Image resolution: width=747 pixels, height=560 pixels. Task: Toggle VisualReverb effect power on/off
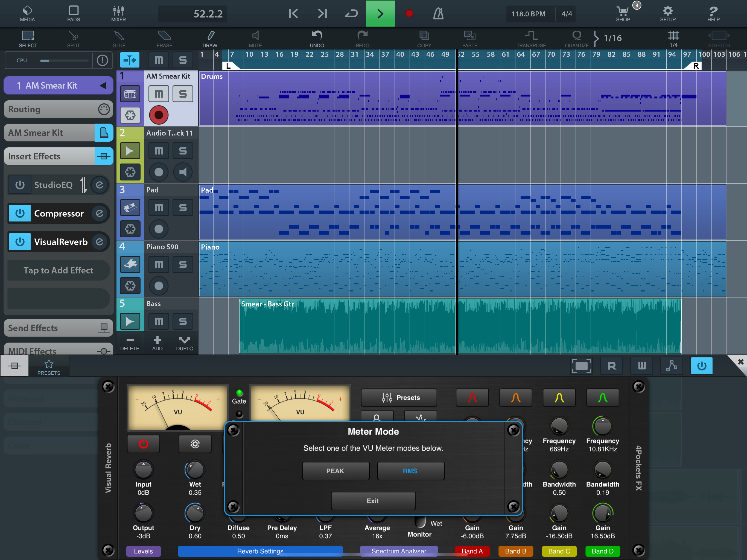[20, 242]
